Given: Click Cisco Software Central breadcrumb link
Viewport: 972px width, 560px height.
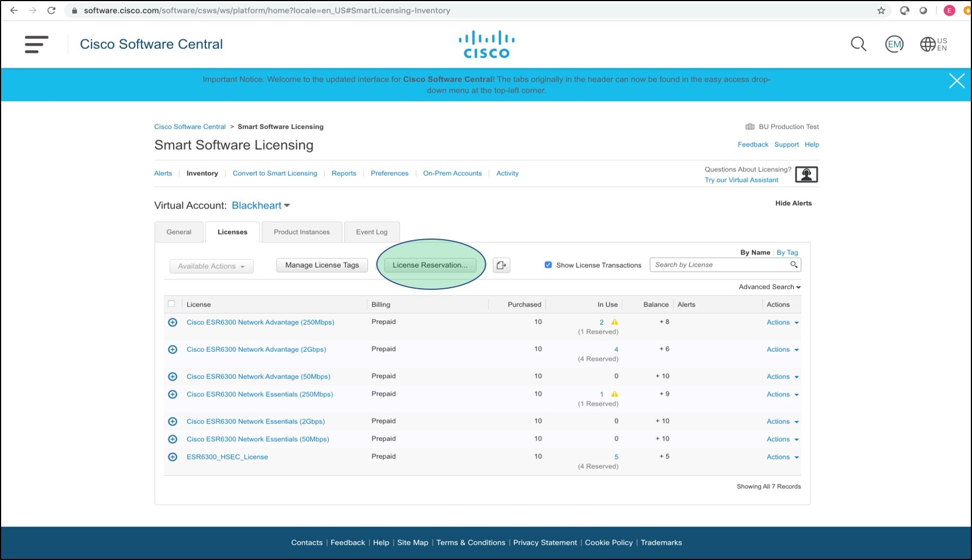Looking at the screenshot, I should (190, 126).
